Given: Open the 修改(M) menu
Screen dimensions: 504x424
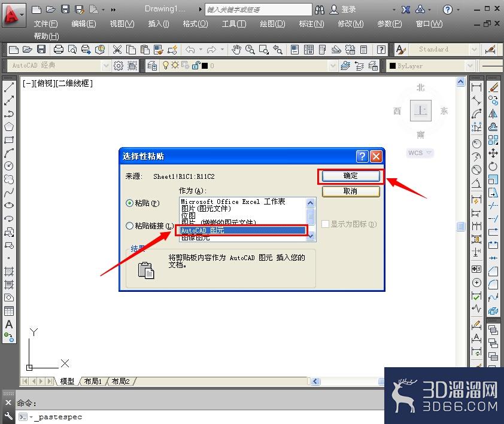Looking at the screenshot, I should coord(351,24).
